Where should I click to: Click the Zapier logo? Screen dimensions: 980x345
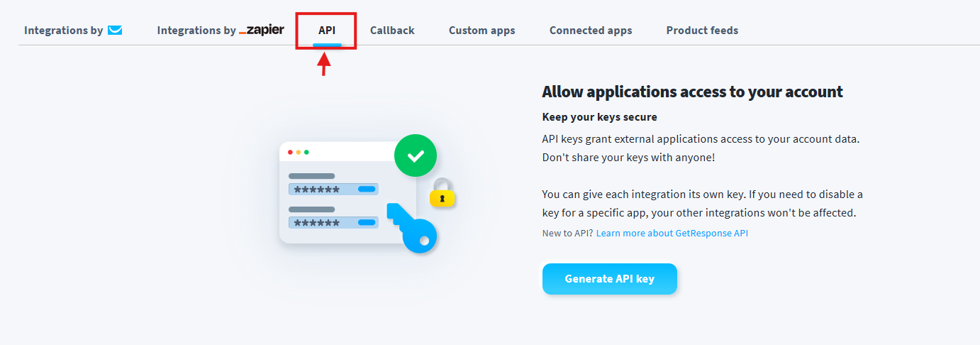(262, 31)
